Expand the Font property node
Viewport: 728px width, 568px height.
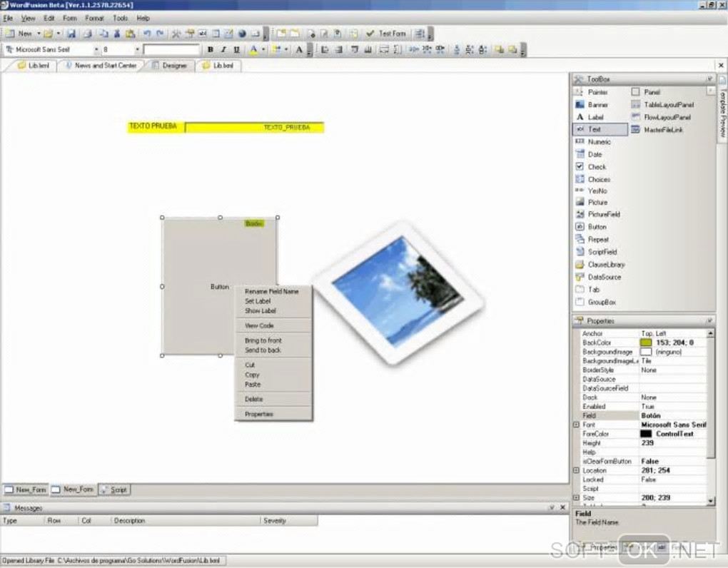click(x=576, y=425)
